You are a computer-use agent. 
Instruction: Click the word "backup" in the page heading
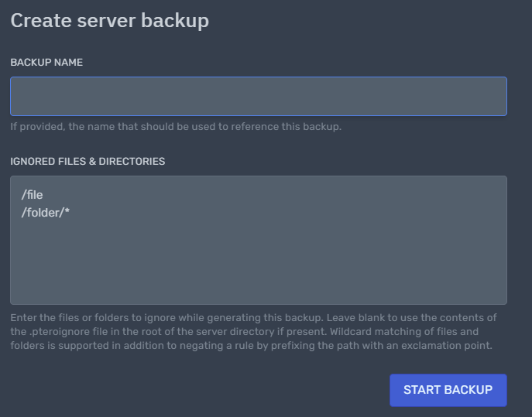[x=175, y=21]
